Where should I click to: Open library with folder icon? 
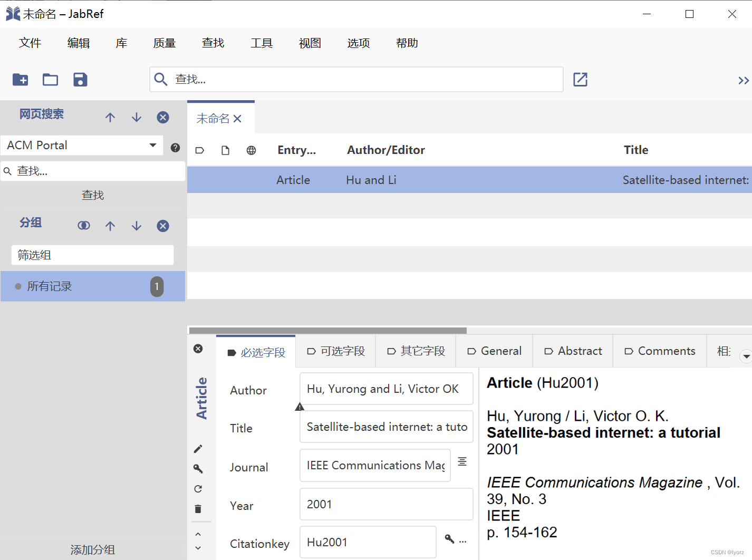pyautogui.click(x=50, y=80)
